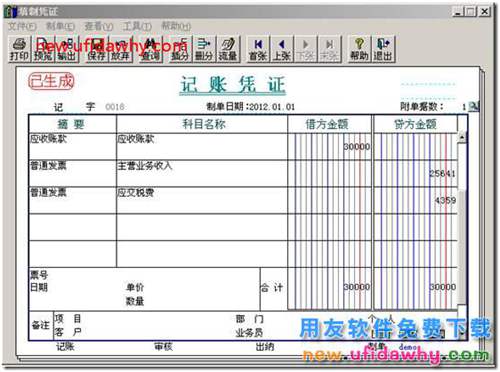
Task: Go to next voucher with 下张
Action: point(305,49)
